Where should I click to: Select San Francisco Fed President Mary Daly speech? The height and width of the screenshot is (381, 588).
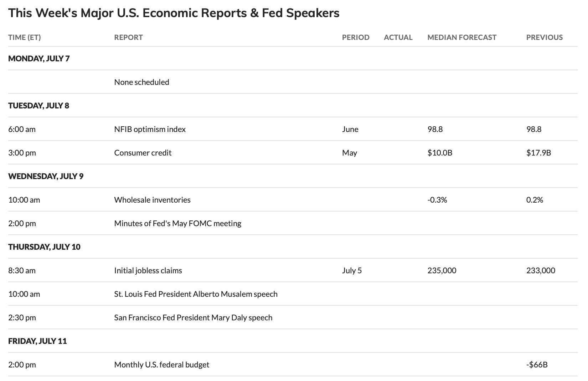[193, 317]
